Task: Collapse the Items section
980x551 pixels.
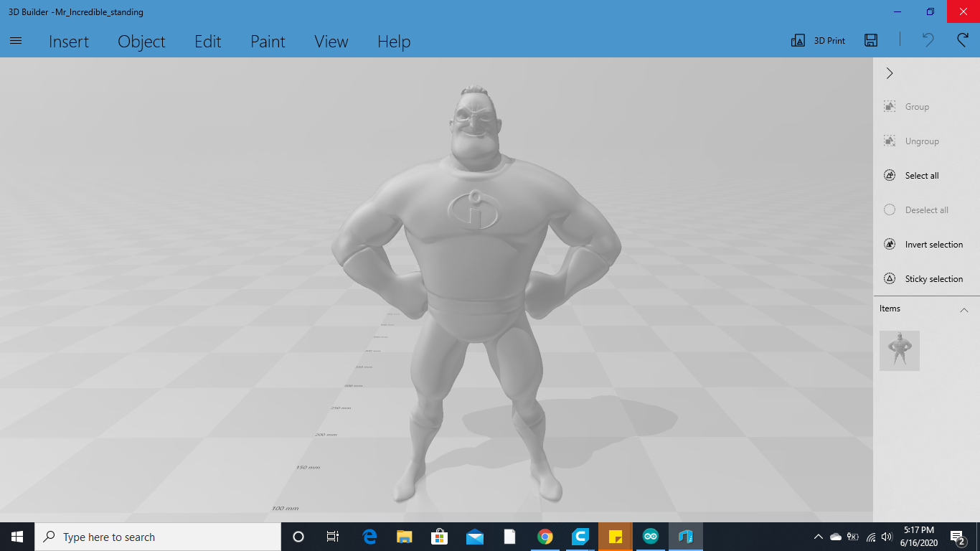Action: pyautogui.click(x=964, y=309)
